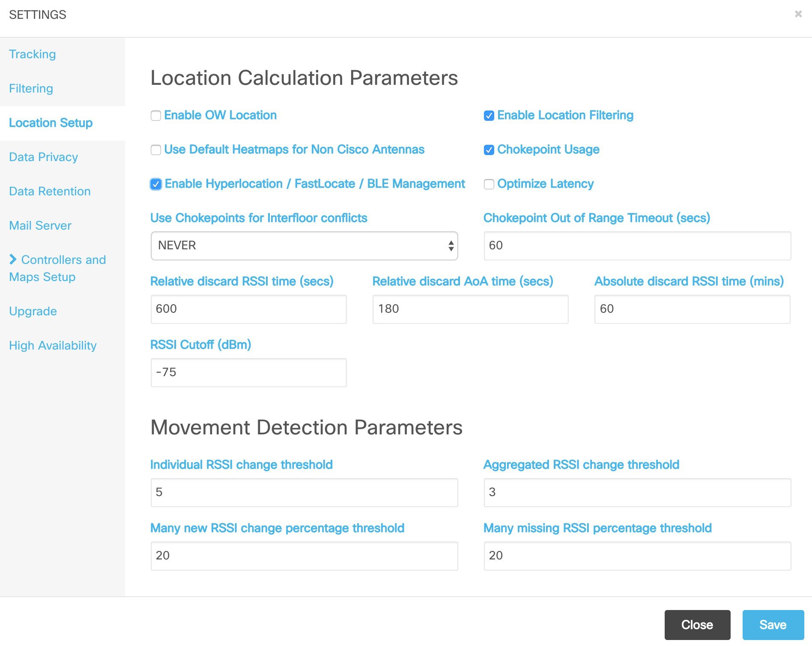Uncheck Enable Hyperlocation / FastLocate / BLE Management
The height and width of the screenshot is (646, 812).
tap(156, 184)
